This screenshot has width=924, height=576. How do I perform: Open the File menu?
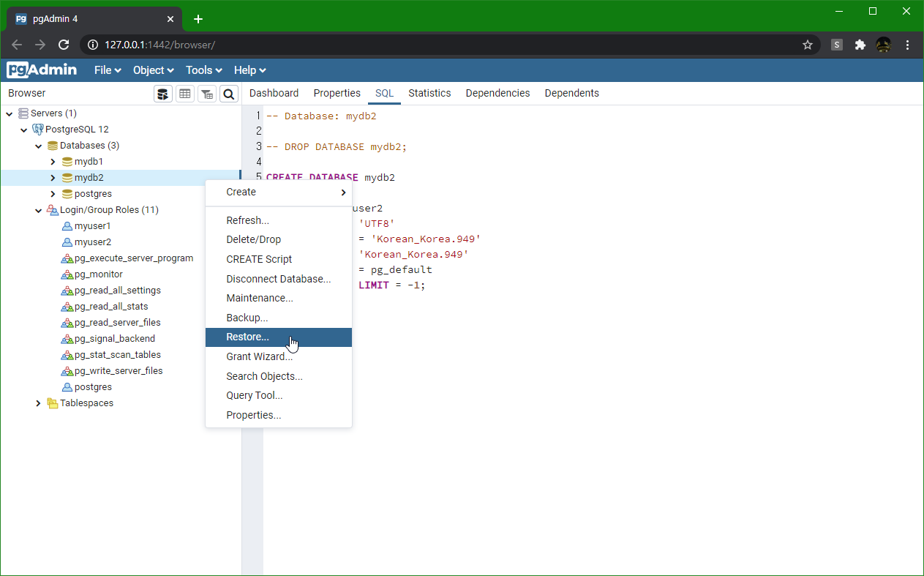pos(108,70)
